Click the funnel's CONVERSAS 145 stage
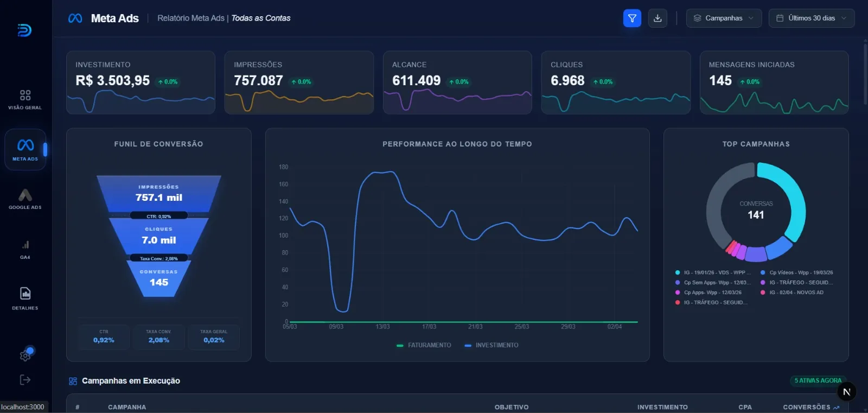Image resolution: width=868 pixels, height=413 pixels. click(x=159, y=278)
